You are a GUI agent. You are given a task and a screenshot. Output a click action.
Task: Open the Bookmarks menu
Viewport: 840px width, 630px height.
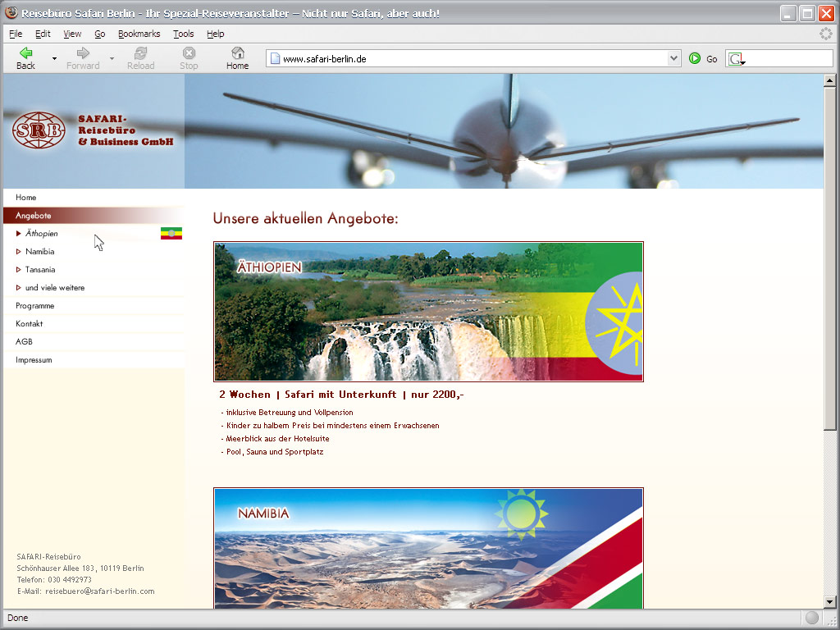pyautogui.click(x=139, y=34)
